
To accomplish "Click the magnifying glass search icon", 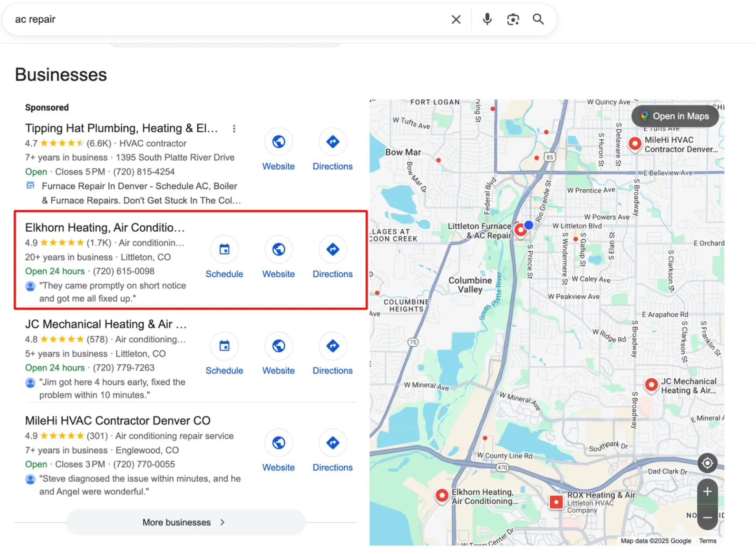I will (538, 19).
